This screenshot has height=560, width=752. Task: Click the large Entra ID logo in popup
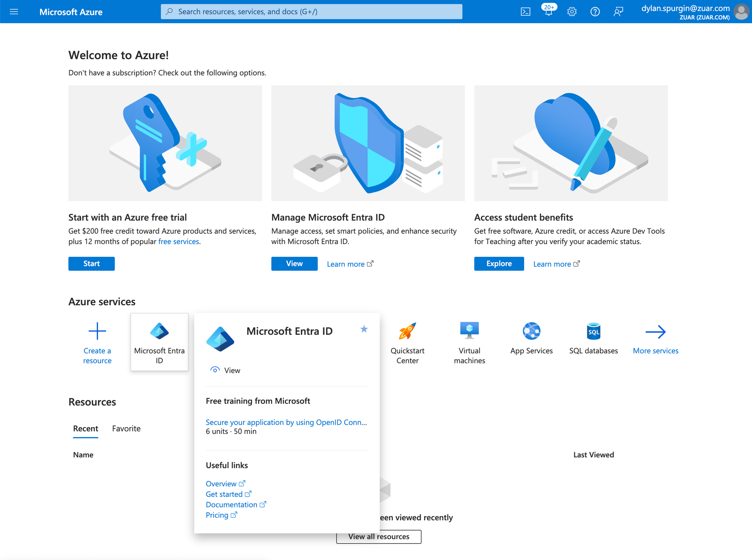[x=220, y=339]
